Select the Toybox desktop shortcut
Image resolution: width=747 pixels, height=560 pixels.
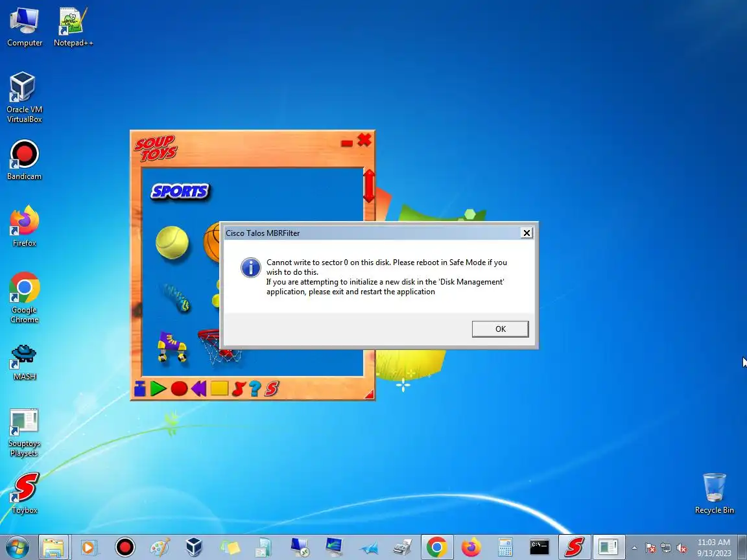24,494
